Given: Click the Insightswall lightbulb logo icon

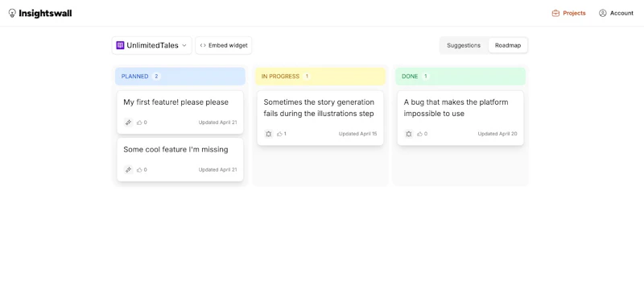Looking at the screenshot, I should [12, 13].
